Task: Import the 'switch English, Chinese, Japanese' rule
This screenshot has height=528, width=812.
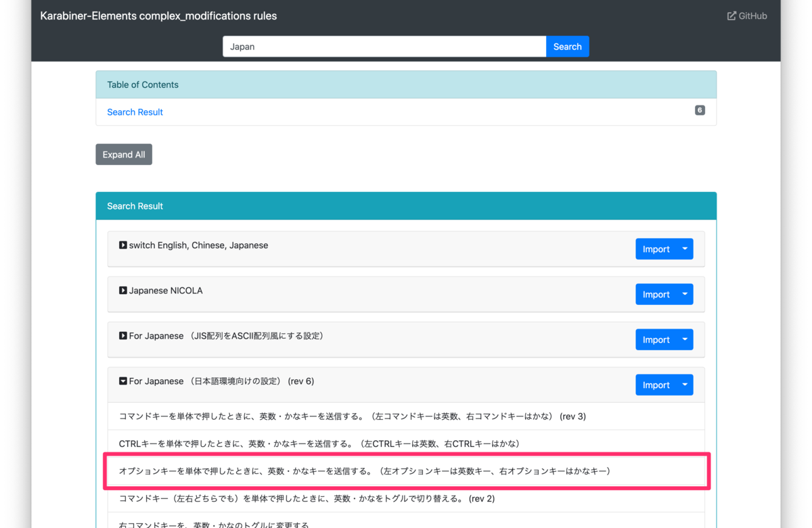Action: tap(656, 249)
